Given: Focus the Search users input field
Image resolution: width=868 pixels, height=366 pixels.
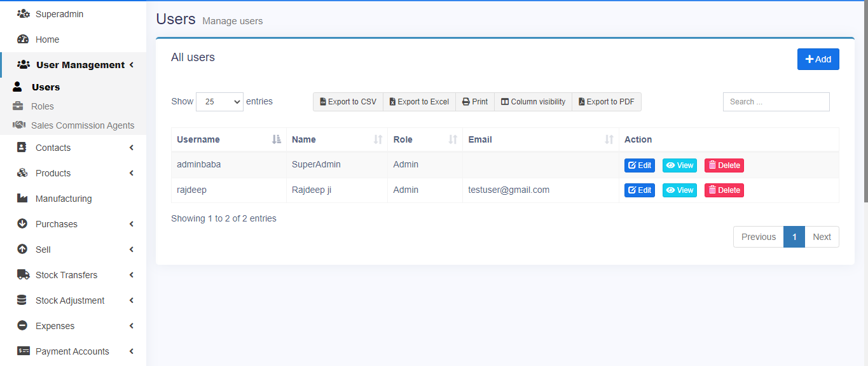Looking at the screenshot, I should coord(776,102).
